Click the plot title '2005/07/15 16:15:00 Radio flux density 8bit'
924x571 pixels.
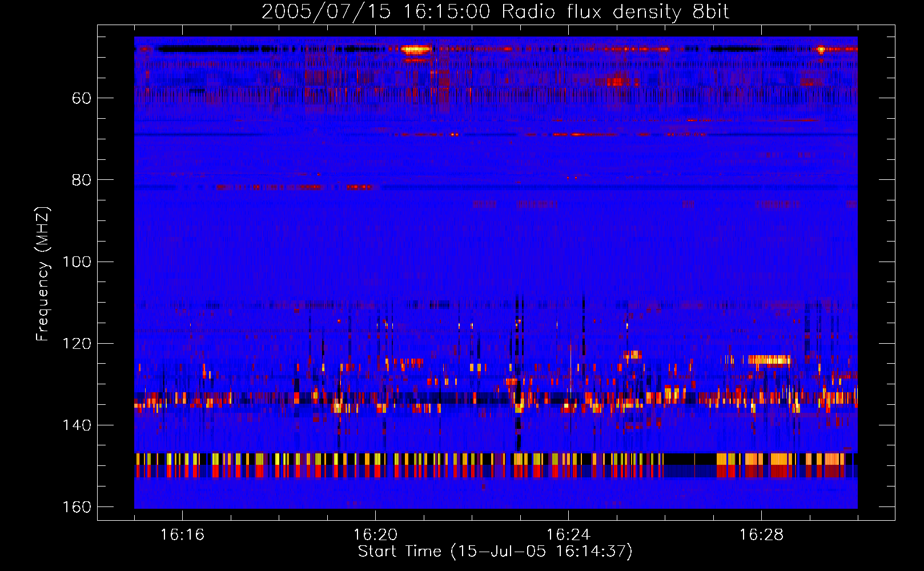coord(495,11)
